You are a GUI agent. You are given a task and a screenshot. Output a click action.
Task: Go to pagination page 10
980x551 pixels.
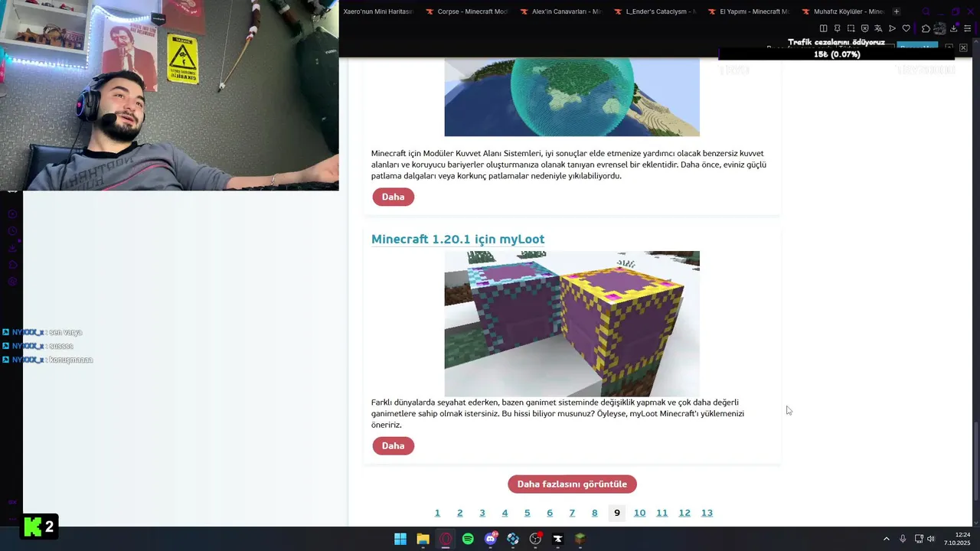coord(639,513)
